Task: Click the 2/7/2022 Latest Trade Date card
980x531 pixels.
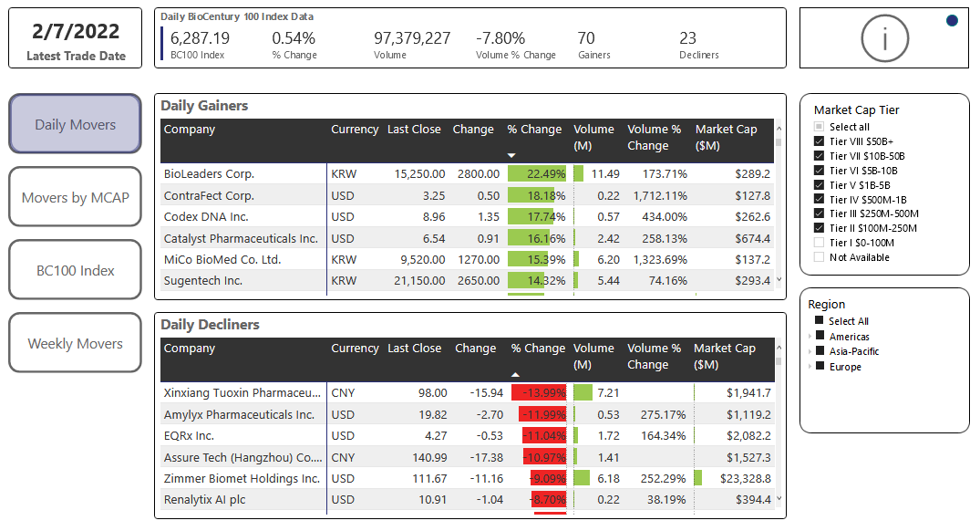Action: 75,38
